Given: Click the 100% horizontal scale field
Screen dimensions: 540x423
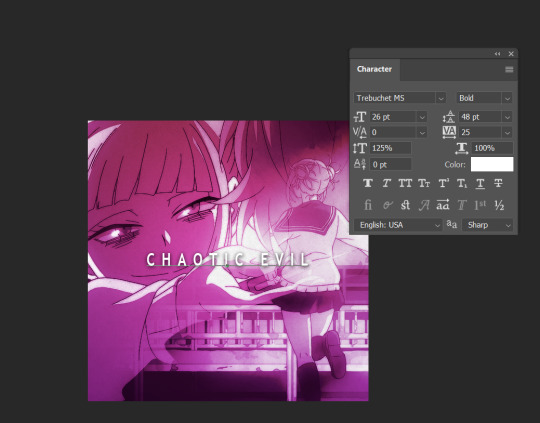Looking at the screenshot, I should [x=492, y=148].
